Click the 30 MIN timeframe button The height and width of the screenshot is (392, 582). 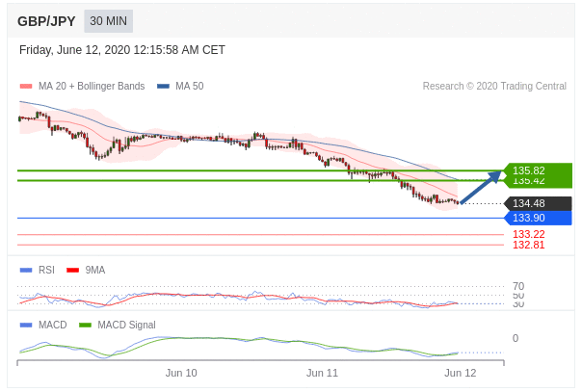coord(108,21)
